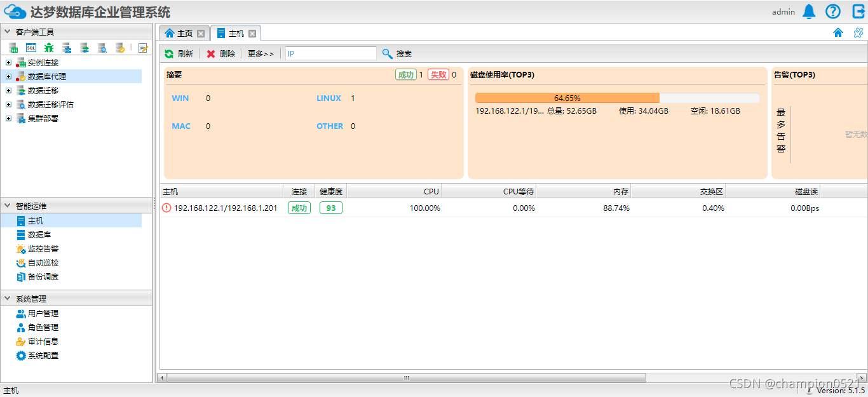
Task: Click the red alert icon beside 192.168.122.1
Action: 166,208
